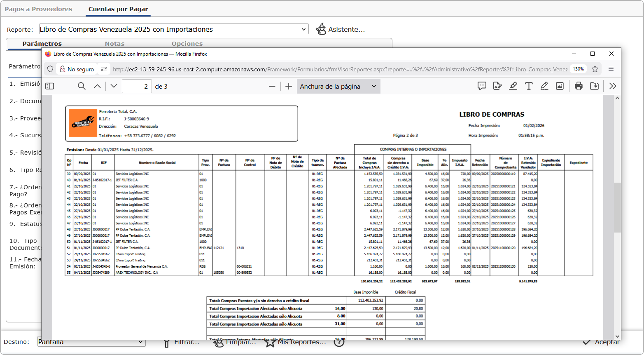Click the zoom in plus control
Image resolution: width=644 pixels, height=355 pixels.
click(x=288, y=86)
